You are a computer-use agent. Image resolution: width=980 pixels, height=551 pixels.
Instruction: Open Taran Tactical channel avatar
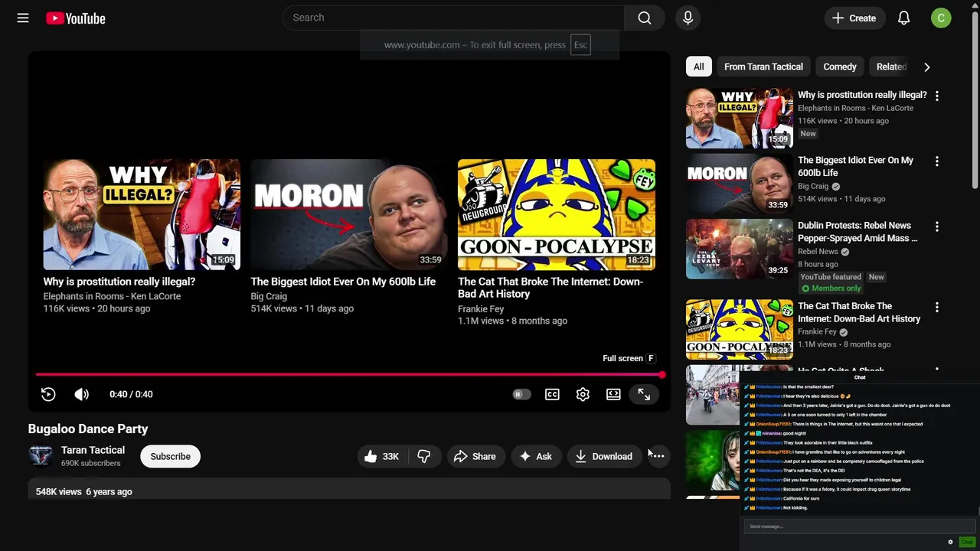click(40, 456)
